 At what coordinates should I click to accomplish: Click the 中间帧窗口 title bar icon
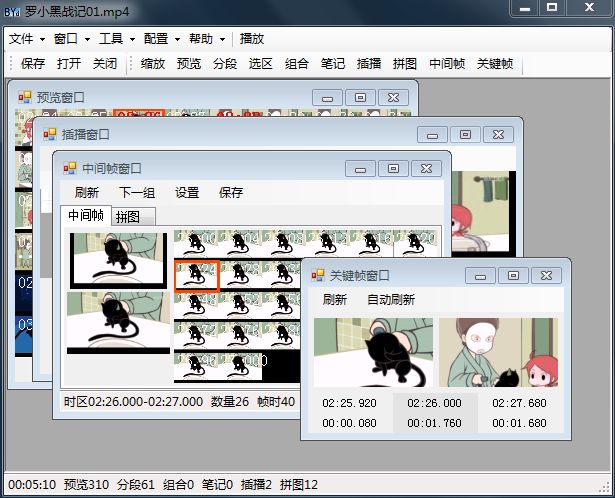[x=70, y=169]
